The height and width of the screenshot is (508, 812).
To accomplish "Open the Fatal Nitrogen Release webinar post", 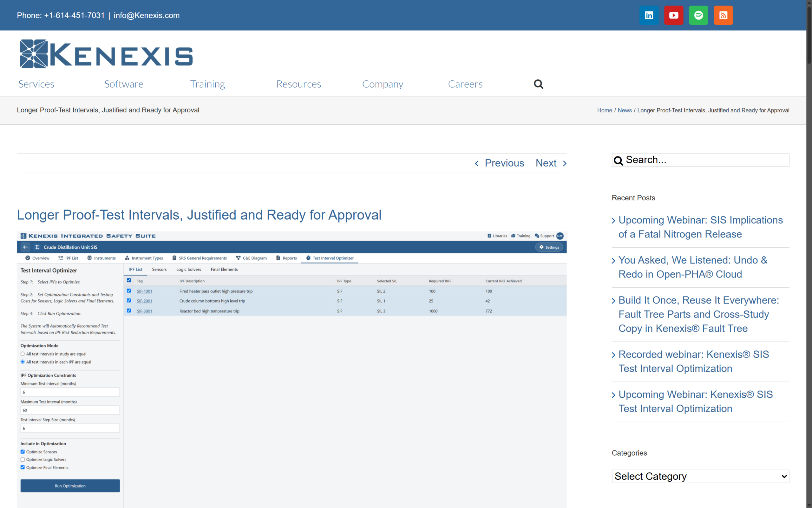I will click(700, 227).
